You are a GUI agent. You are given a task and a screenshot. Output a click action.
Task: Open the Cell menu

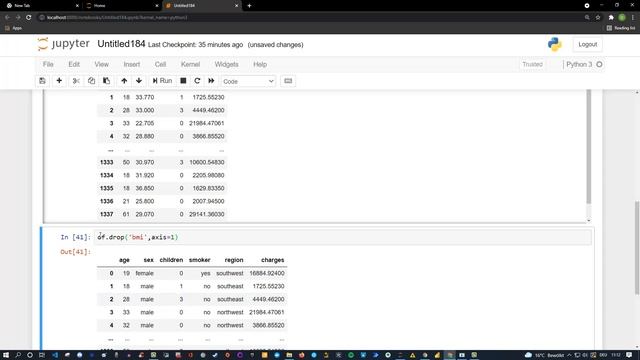pos(160,64)
